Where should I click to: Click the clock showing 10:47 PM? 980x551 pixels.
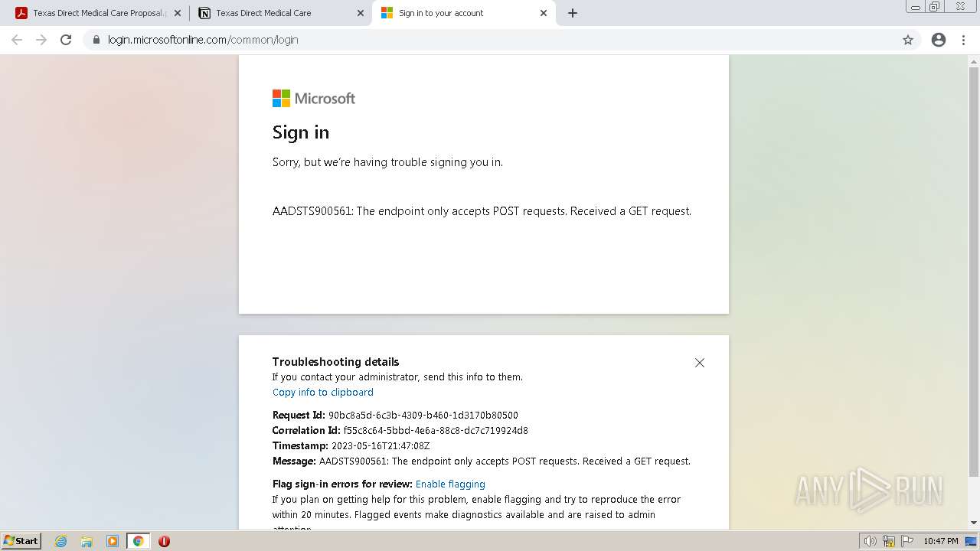(x=940, y=541)
